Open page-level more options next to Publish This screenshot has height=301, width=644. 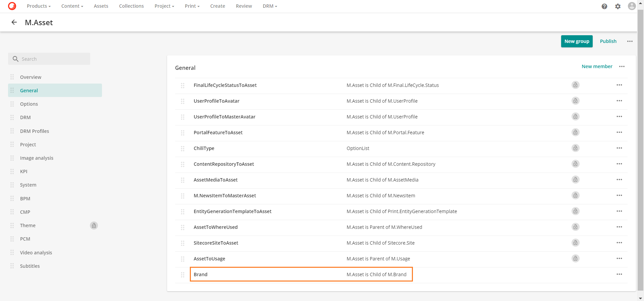point(630,41)
